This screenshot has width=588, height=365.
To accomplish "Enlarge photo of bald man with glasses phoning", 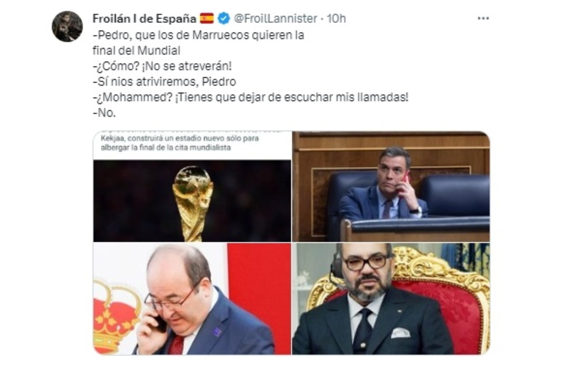I will click(192, 299).
